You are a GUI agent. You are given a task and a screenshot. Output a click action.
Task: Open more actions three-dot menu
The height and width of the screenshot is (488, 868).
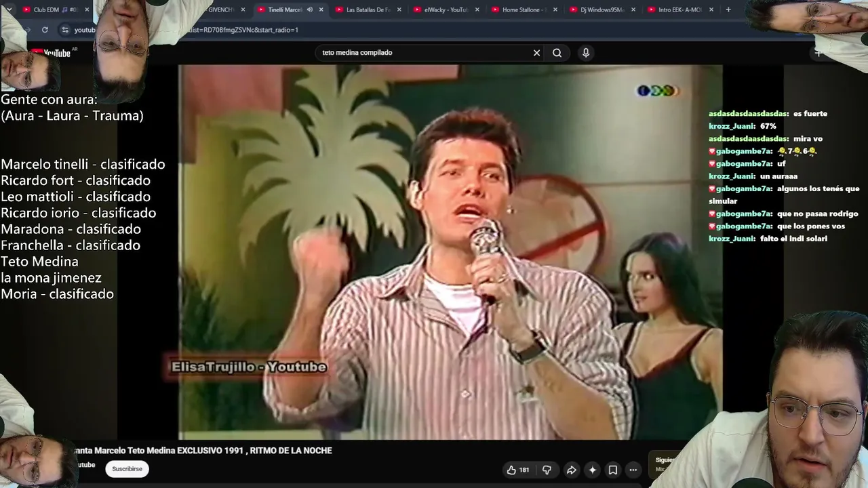633,470
